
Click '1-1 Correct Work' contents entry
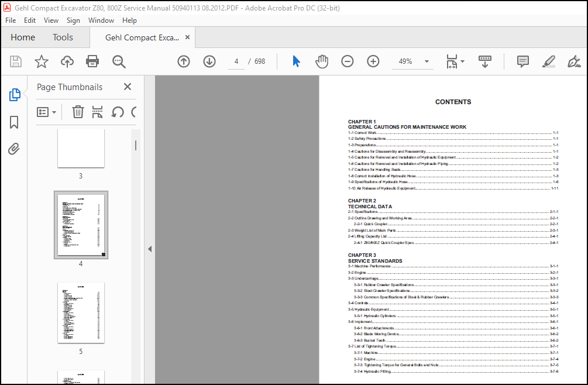point(453,133)
